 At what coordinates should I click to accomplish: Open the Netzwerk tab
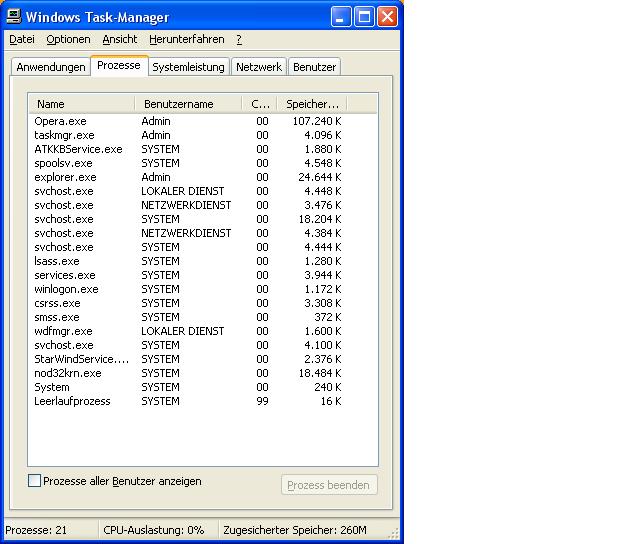coord(259,67)
